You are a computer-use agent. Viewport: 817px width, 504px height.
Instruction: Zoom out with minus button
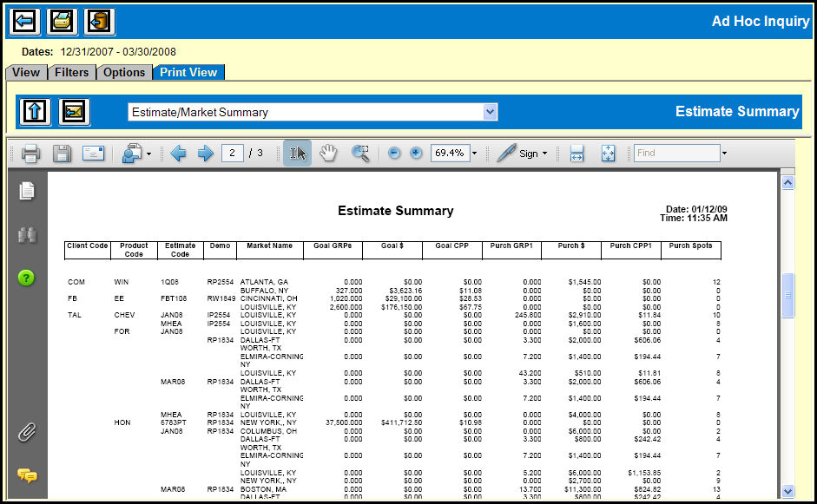click(x=394, y=153)
